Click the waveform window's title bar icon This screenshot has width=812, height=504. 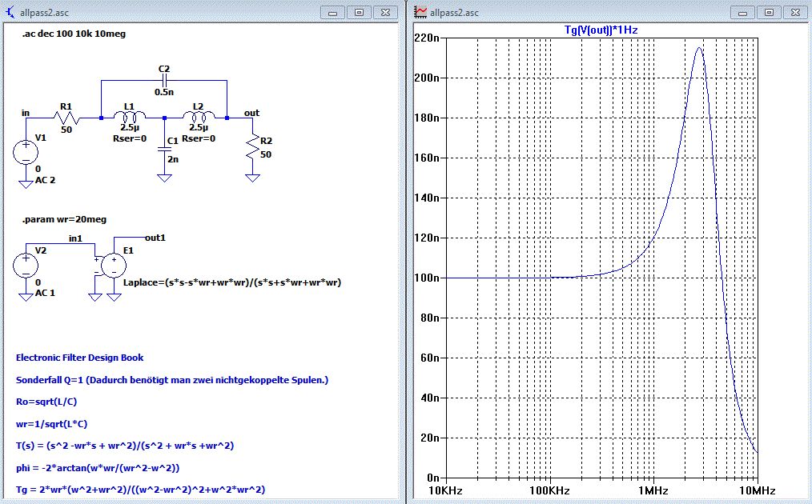[421, 12]
